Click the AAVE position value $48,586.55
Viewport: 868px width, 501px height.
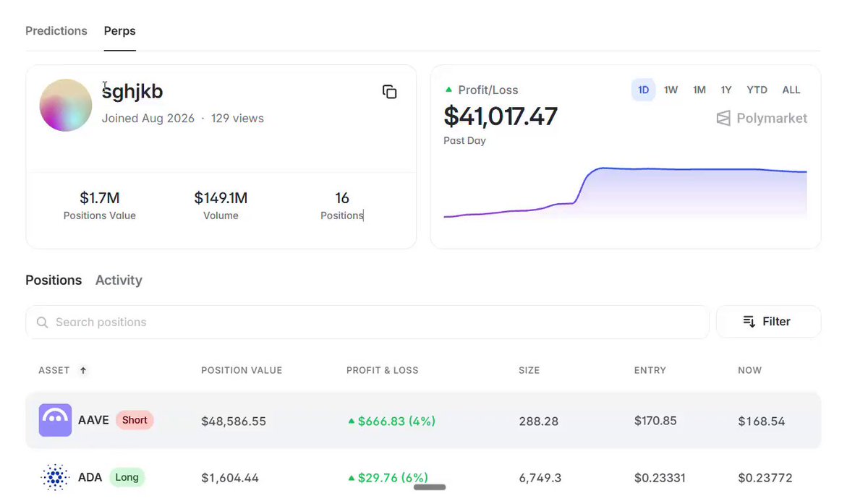click(234, 421)
